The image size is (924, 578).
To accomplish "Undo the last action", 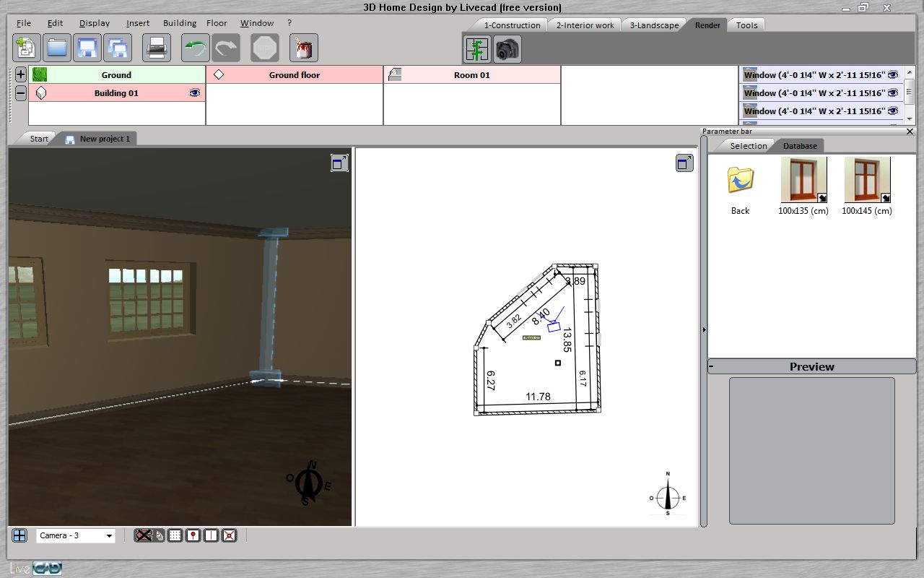I will (x=193, y=48).
